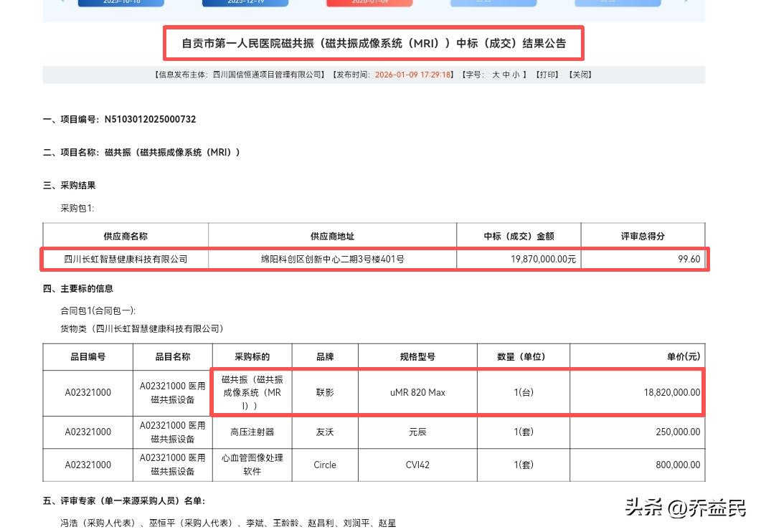Click the 关闭 close link
This screenshot has width=761, height=532.
[x=580, y=75]
